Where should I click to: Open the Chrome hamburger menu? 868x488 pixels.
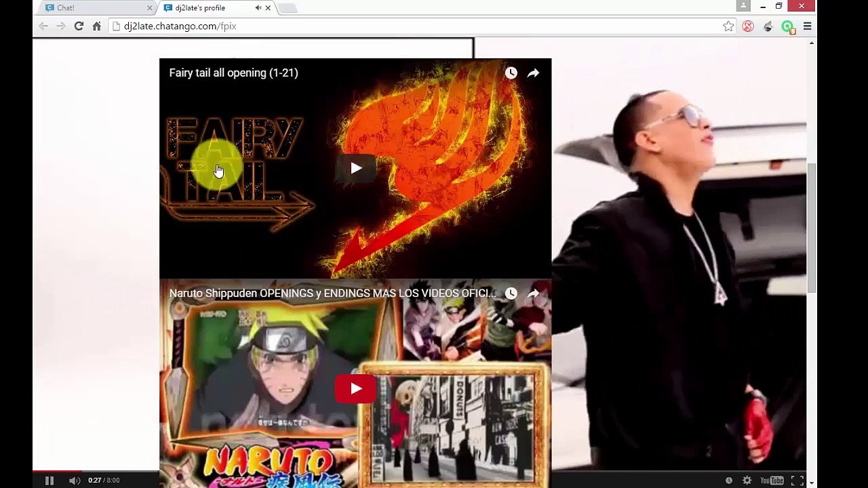pyautogui.click(x=808, y=26)
